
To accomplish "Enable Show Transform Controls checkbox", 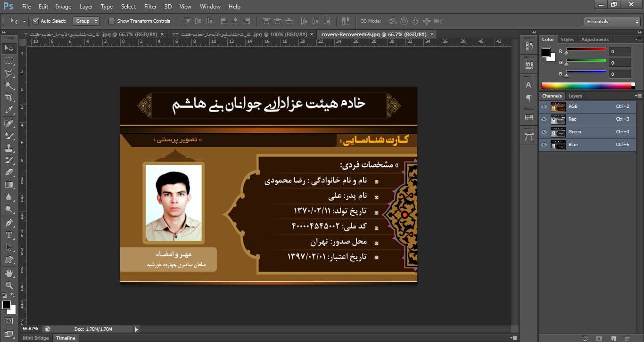I will (x=112, y=21).
